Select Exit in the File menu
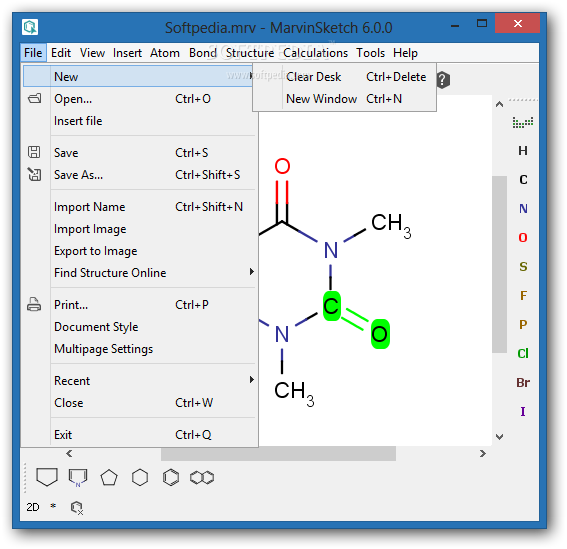Viewport: 567px width, 549px height. coord(139,435)
